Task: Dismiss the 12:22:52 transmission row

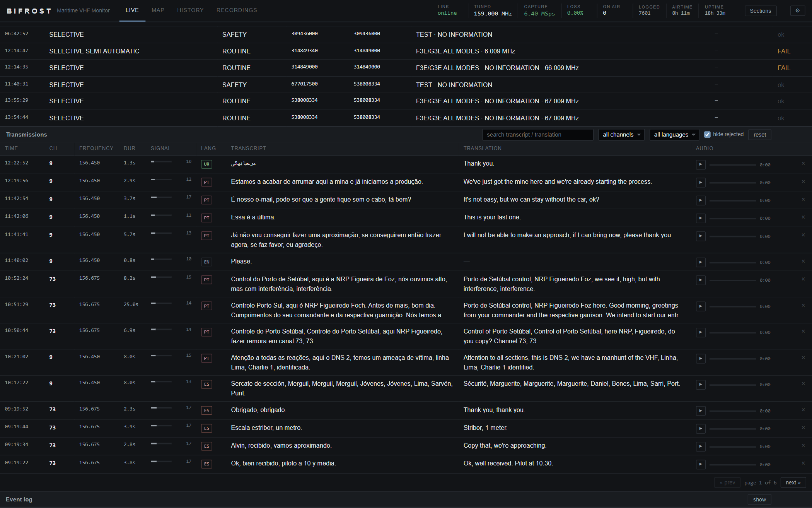Action: [x=803, y=164]
